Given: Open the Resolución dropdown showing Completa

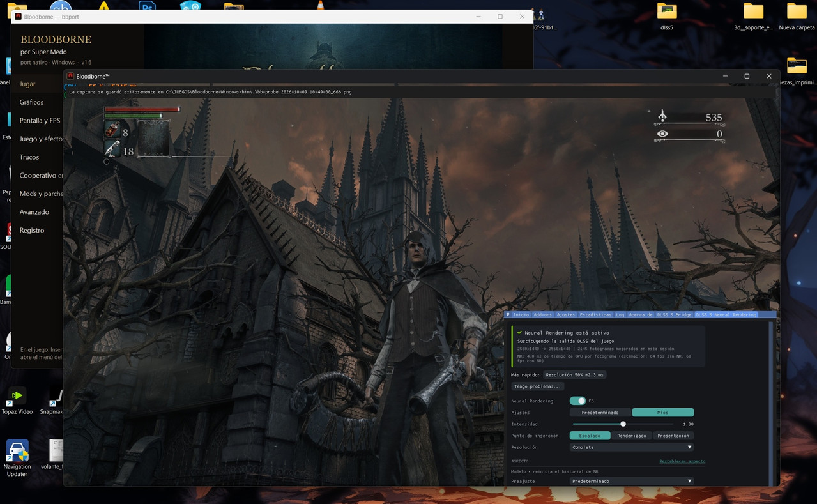Looking at the screenshot, I should click(x=632, y=447).
